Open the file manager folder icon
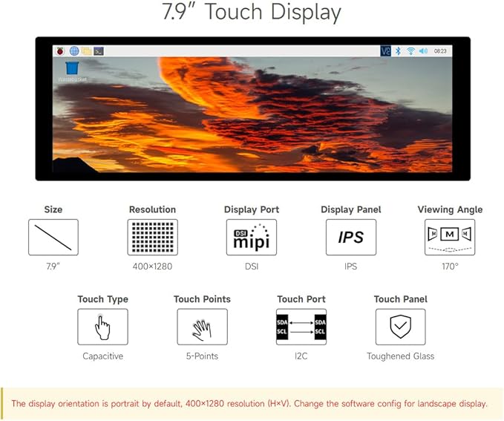The width and height of the screenshot is (504, 421). tap(86, 50)
